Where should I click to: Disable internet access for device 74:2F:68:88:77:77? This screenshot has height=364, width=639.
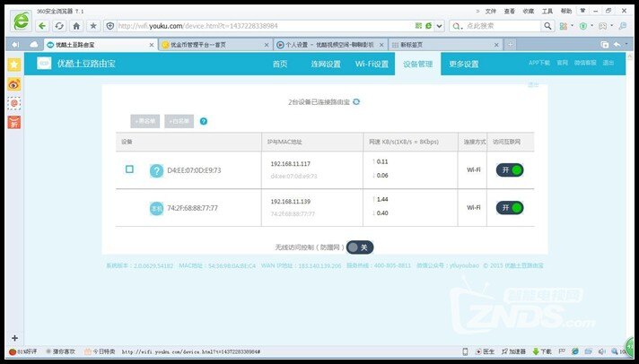[x=510, y=207]
